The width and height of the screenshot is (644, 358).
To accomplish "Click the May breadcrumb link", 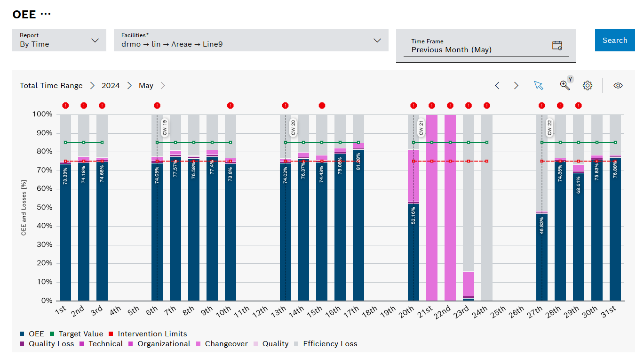I will point(146,86).
